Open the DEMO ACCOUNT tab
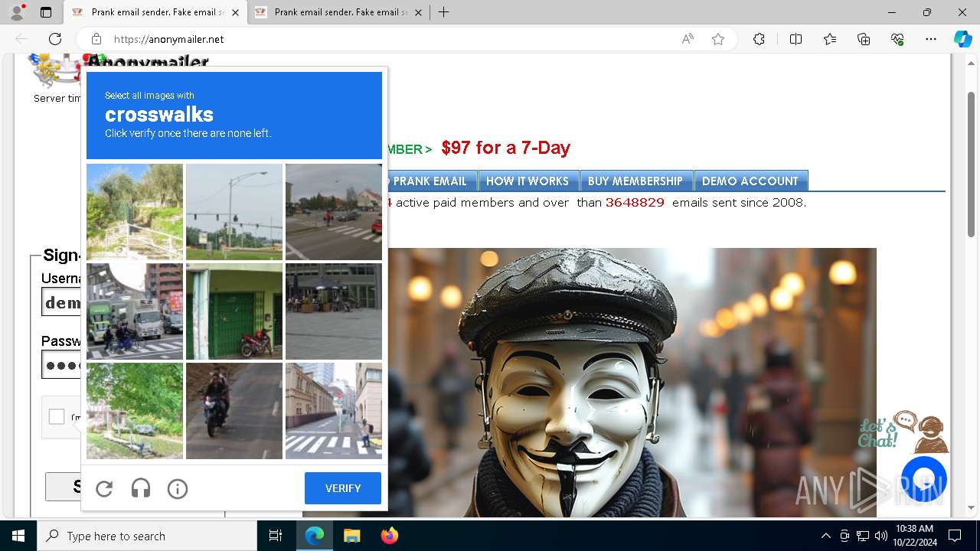This screenshot has width=980, height=551. (750, 181)
